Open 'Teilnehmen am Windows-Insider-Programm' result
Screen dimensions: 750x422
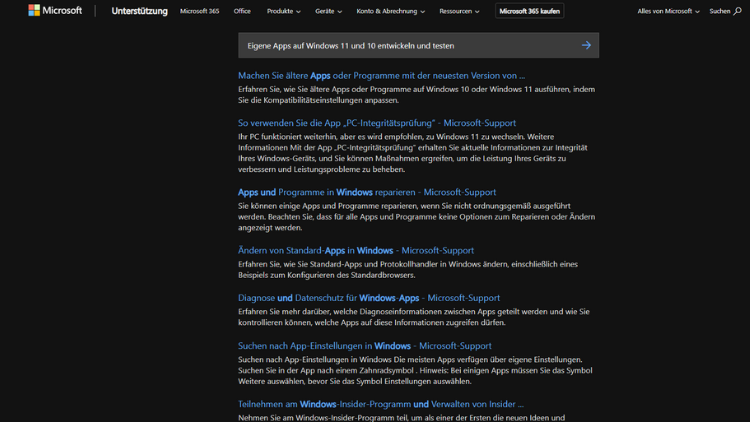(381, 404)
